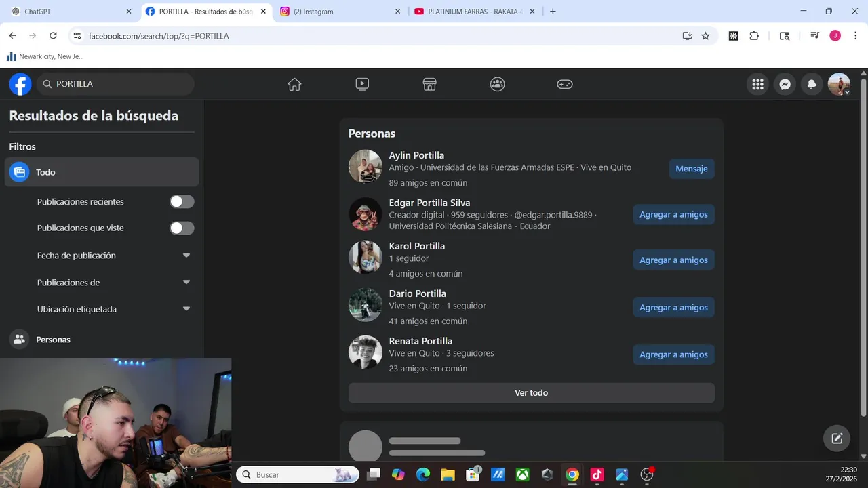This screenshot has width=868, height=488.
Task: Add Edgar Portilla Silva as friend
Action: pos(673,214)
